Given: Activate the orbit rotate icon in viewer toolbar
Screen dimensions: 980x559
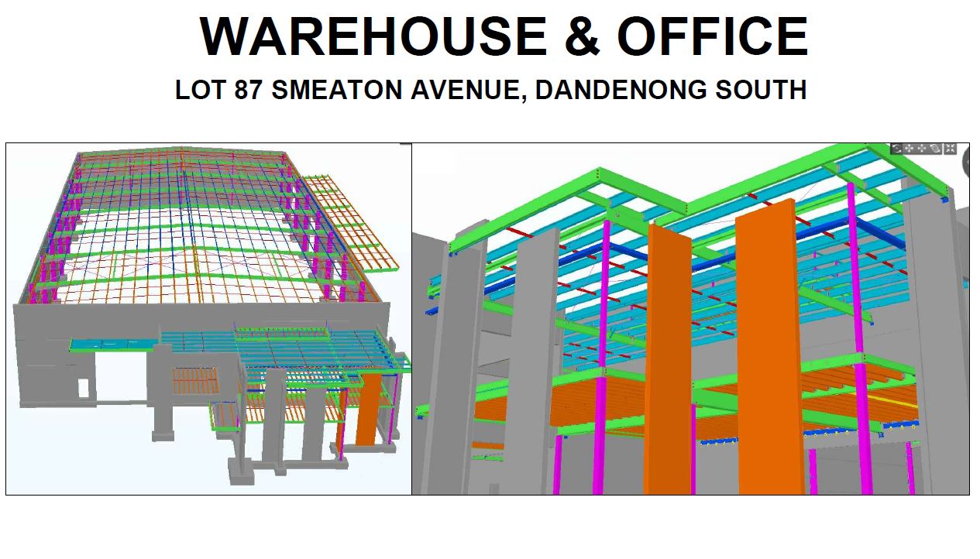Looking at the screenshot, I should (935, 149).
